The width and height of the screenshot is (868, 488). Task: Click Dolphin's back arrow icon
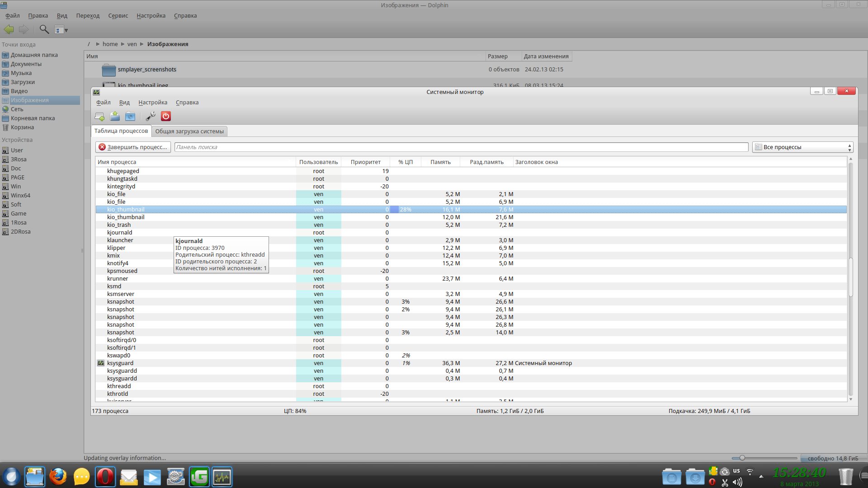[9, 30]
